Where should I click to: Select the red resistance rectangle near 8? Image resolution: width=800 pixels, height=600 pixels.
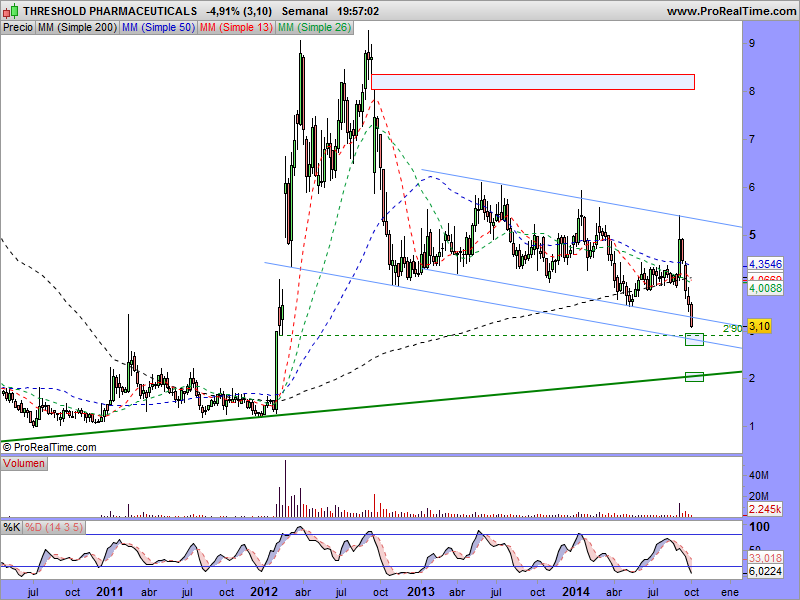coord(533,82)
